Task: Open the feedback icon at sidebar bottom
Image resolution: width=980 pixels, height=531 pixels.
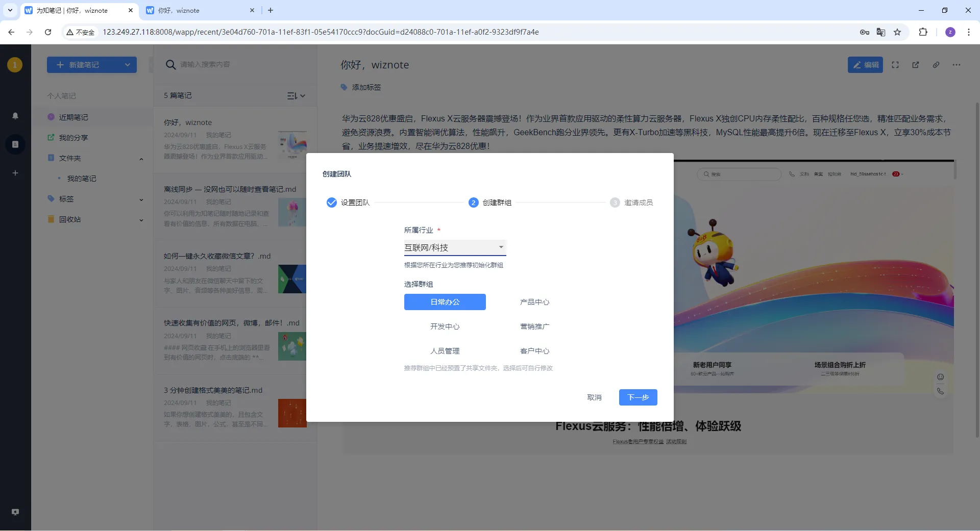Action: pyautogui.click(x=15, y=512)
